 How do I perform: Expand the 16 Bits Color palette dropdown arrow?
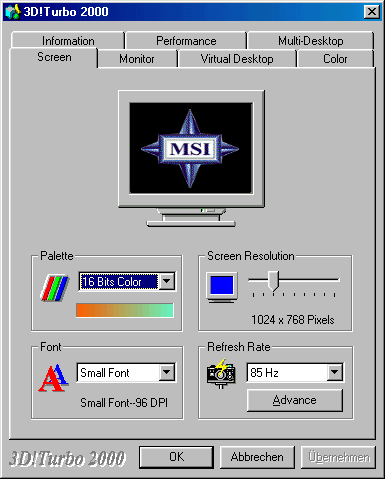(167, 282)
